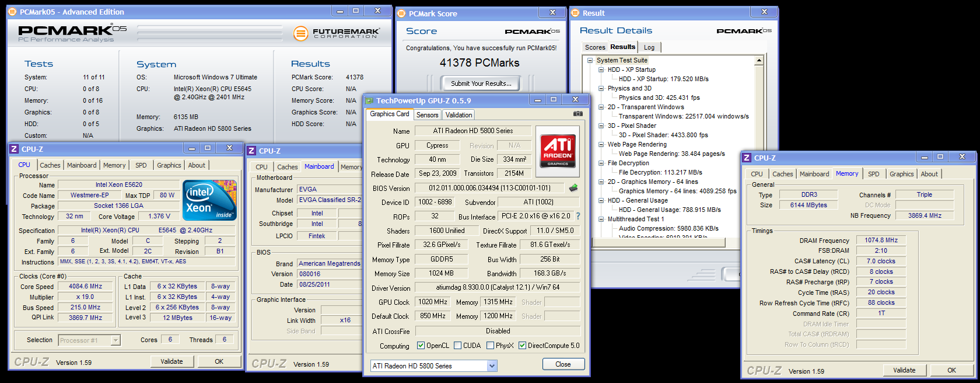Collapse the Physics and 3D node
The width and height of the screenshot is (980, 383).
tap(601, 88)
